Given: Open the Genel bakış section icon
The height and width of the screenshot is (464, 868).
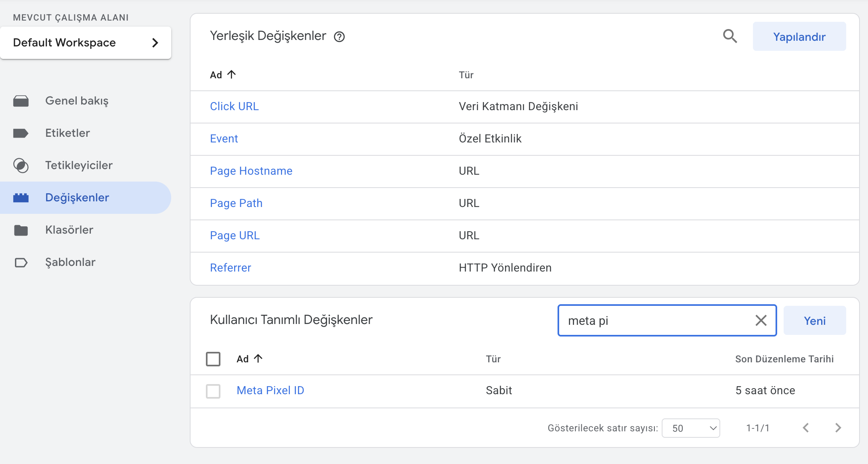Looking at the screenshot, I should pyautogui.click(x=21, y=101).
